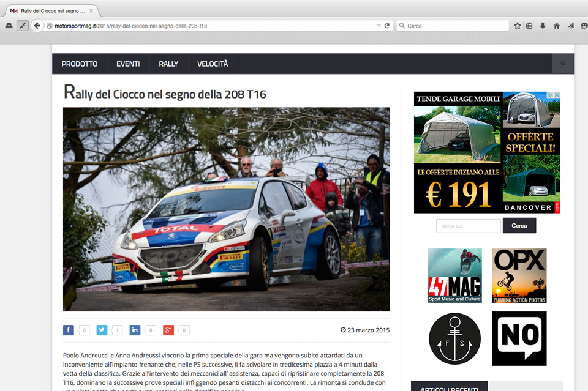588x391 pixels.
Task: Open the RALLY menu
Action: click(168, 64)
